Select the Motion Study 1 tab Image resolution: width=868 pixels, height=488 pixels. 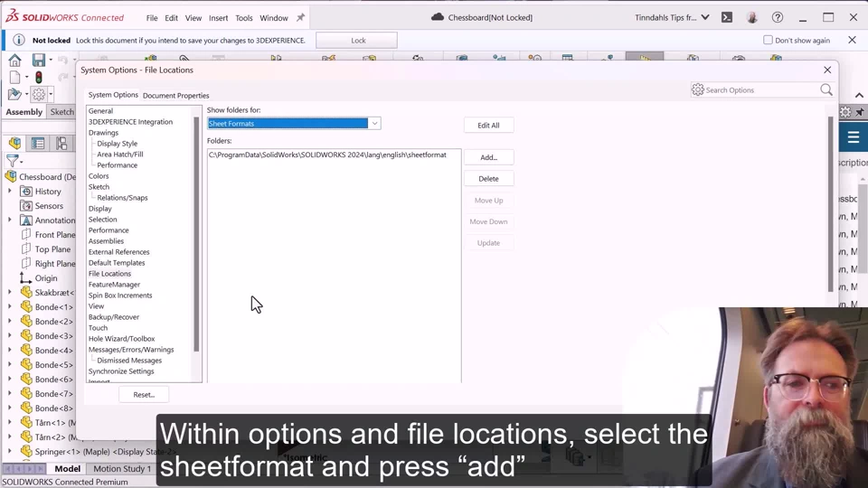(122, 469)
